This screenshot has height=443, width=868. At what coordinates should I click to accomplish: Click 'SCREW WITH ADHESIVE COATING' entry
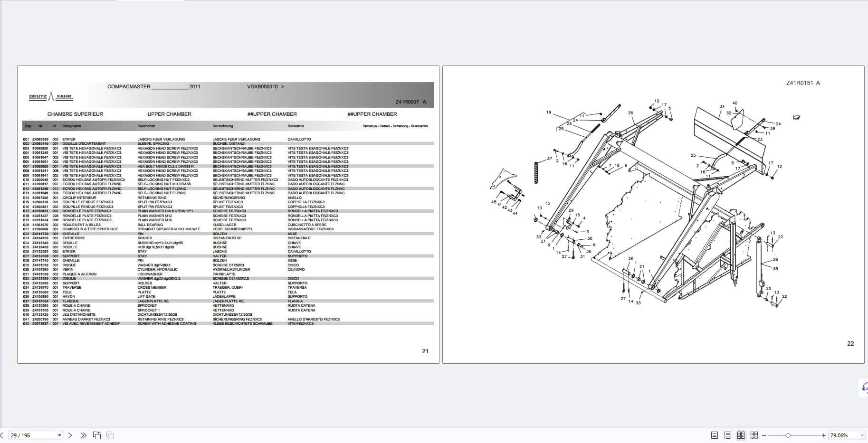167,324
